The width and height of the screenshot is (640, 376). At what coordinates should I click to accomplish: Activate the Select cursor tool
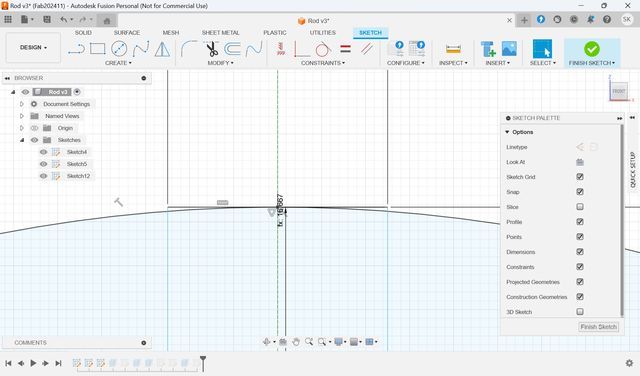coord(542,49)
